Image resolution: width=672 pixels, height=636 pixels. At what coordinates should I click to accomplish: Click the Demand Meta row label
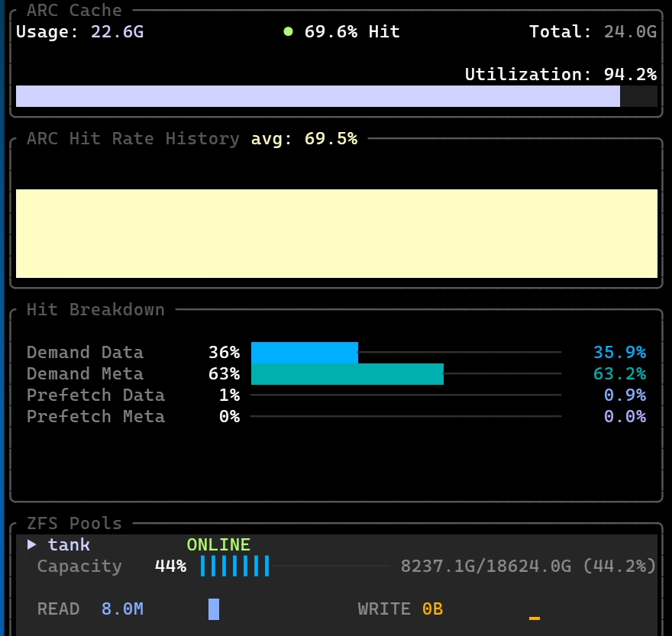tap(85, 373)
